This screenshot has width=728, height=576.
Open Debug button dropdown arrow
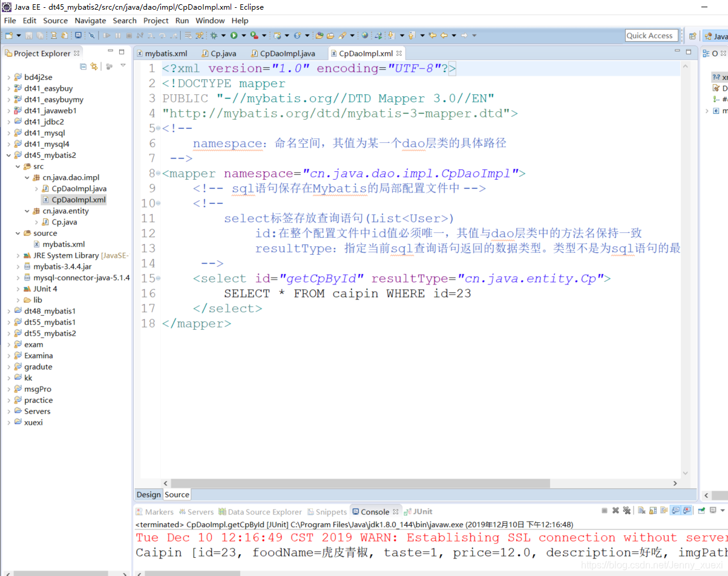point(222,36)
